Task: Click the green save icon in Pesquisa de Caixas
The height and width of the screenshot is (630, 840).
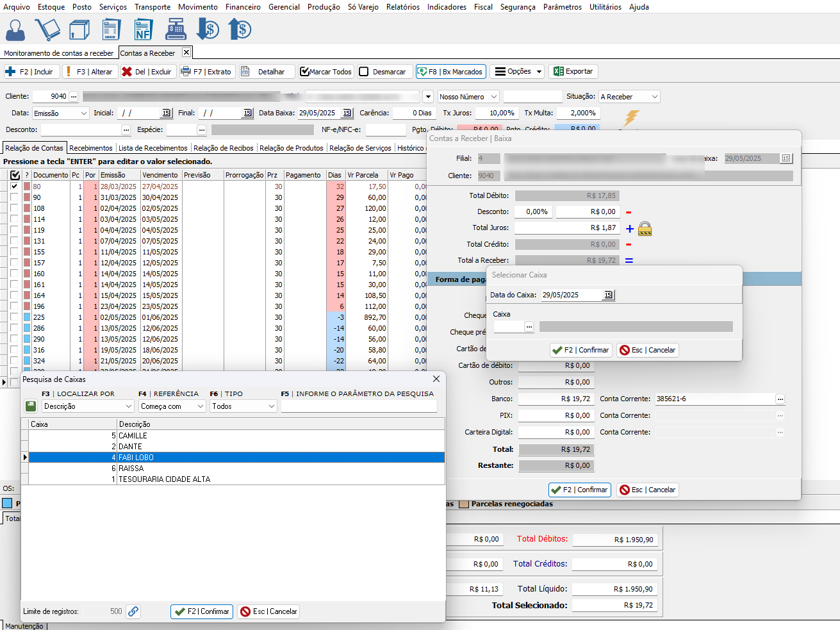Action: (x=30, y=406)
